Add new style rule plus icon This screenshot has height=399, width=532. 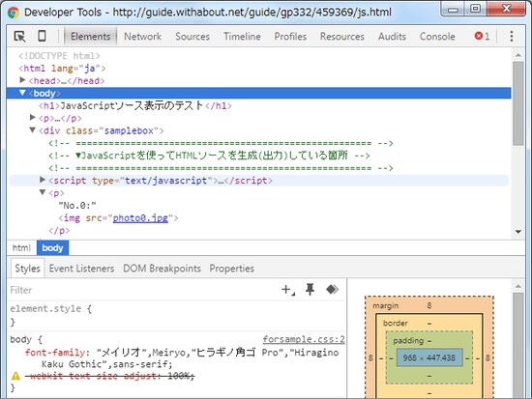pyautogui.click(x=287, y=290)
